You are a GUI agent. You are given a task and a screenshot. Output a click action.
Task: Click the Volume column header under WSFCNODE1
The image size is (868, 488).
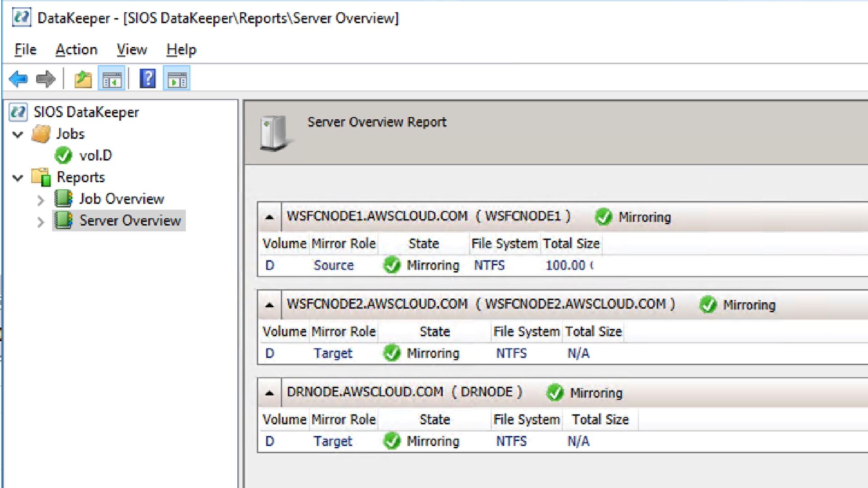pos(284,244)
